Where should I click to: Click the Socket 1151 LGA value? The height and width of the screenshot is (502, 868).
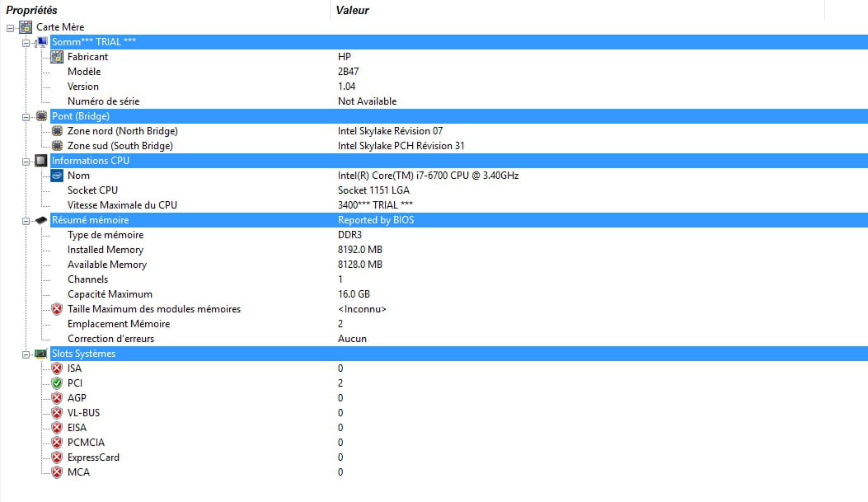373,190
